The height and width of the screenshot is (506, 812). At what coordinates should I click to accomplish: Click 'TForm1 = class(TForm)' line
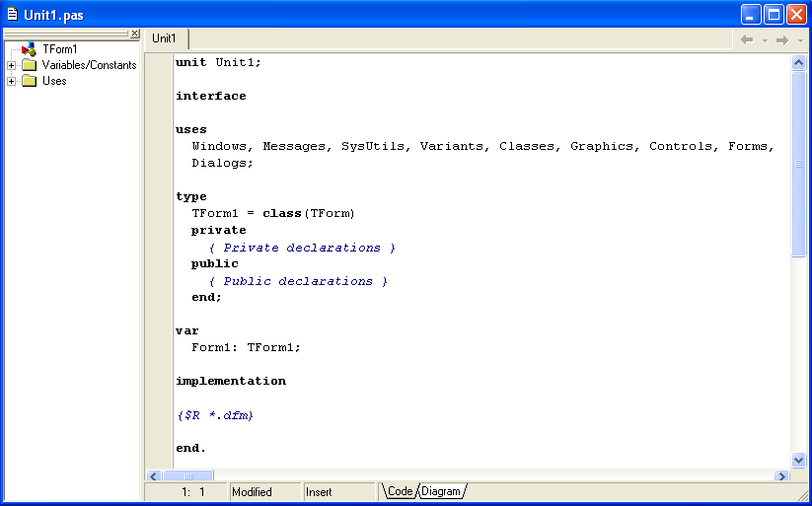tap(273, 213)
